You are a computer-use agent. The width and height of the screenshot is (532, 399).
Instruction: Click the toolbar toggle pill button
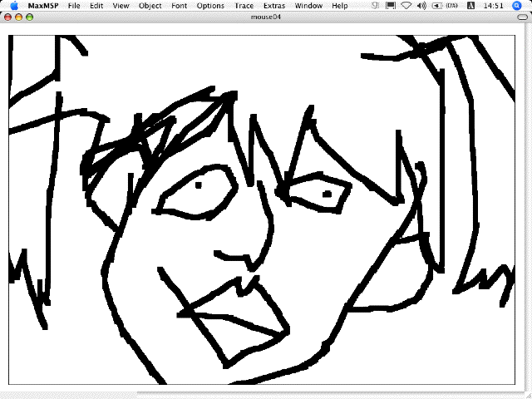tap(523, 17)
